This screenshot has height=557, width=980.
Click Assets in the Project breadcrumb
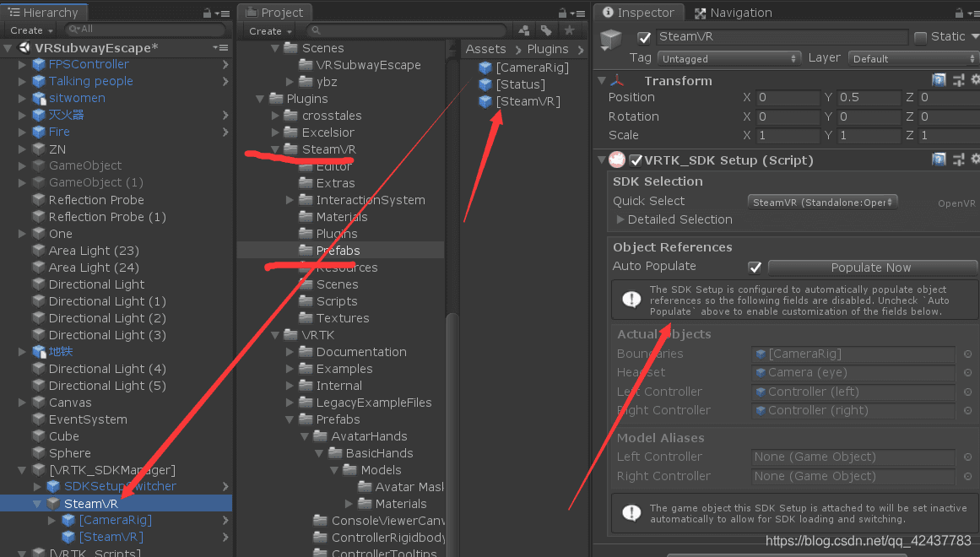pos(485,49)
